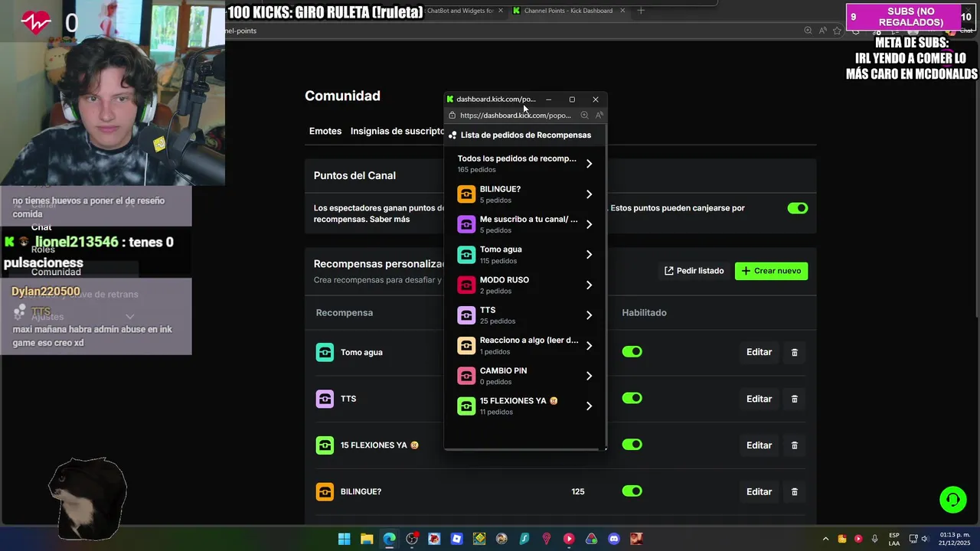Disable the BILINGUE? reward toggle

(x=632, y=491)
